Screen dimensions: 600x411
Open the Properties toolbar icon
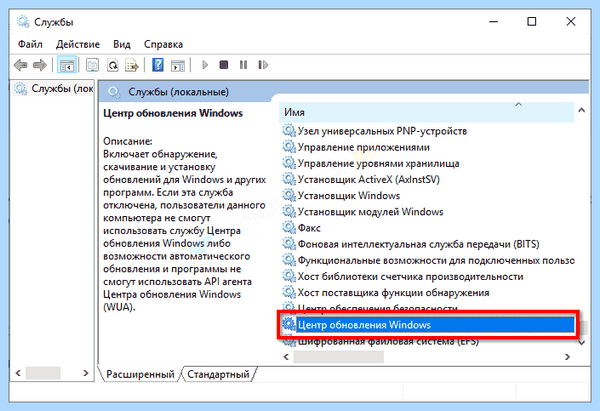tap(92, 65)
